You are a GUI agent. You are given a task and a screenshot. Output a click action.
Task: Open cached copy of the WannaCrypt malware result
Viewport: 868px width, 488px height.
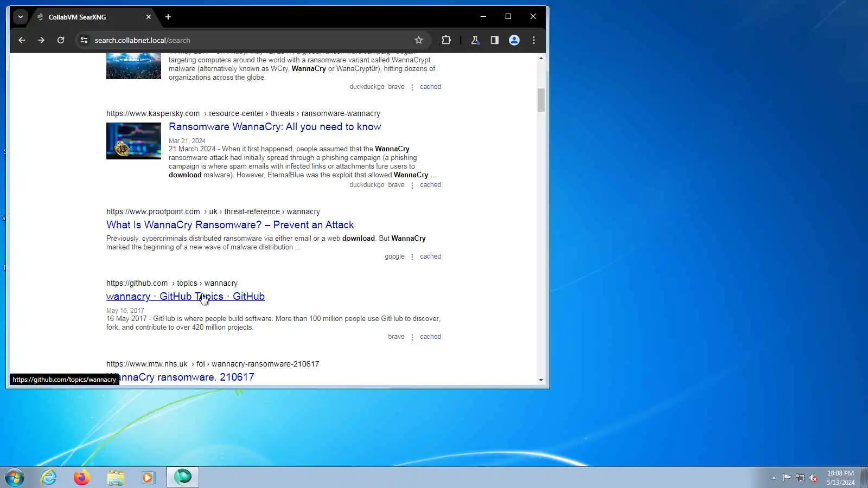pos(430,87)
